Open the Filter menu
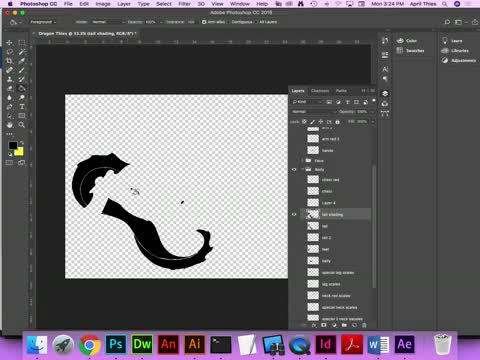Screen dimensions: 480x360 pos(184,4)
